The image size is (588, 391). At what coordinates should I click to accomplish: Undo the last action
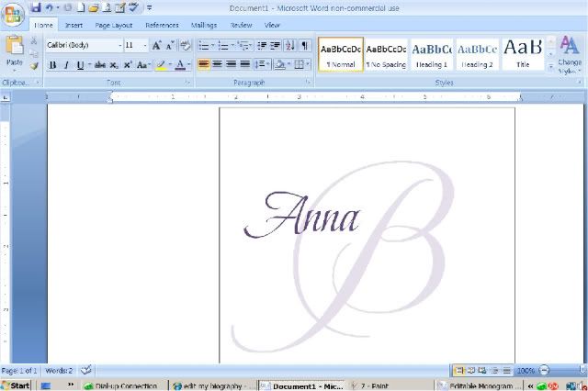pos(49,7)
